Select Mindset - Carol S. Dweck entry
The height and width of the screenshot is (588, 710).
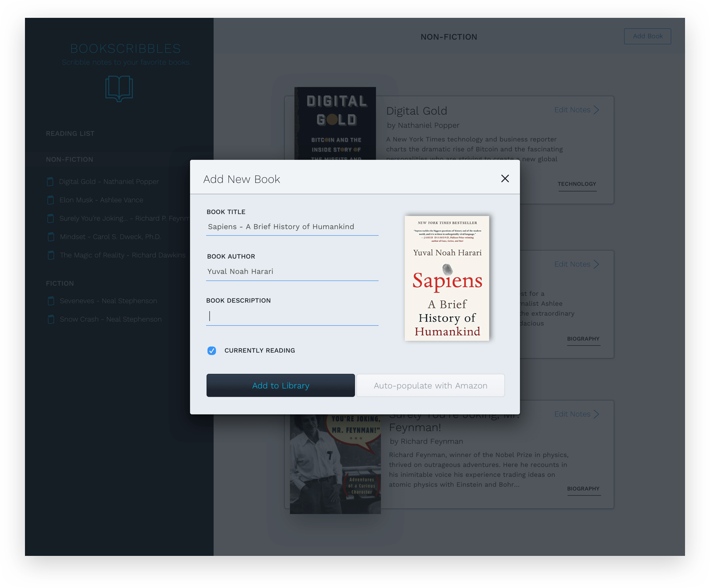point(110,236)
